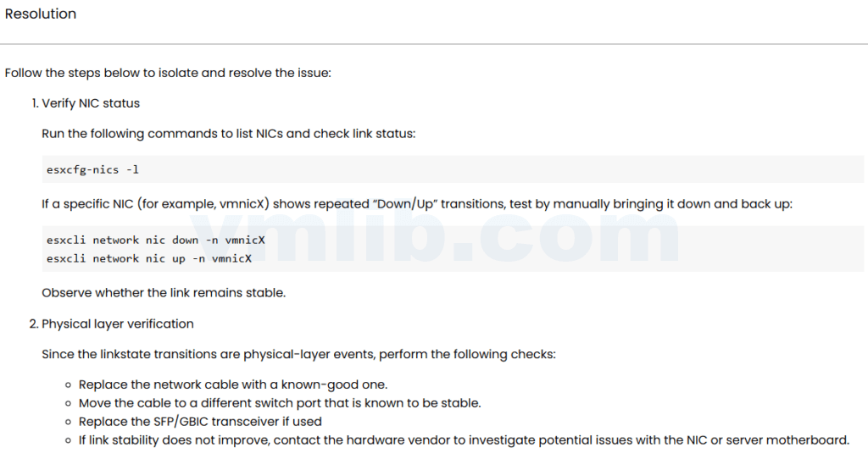Click the bullet marker before "Move the cable"
The width and height of the screenshot is (868, 459).
click(x=68, y=404)
